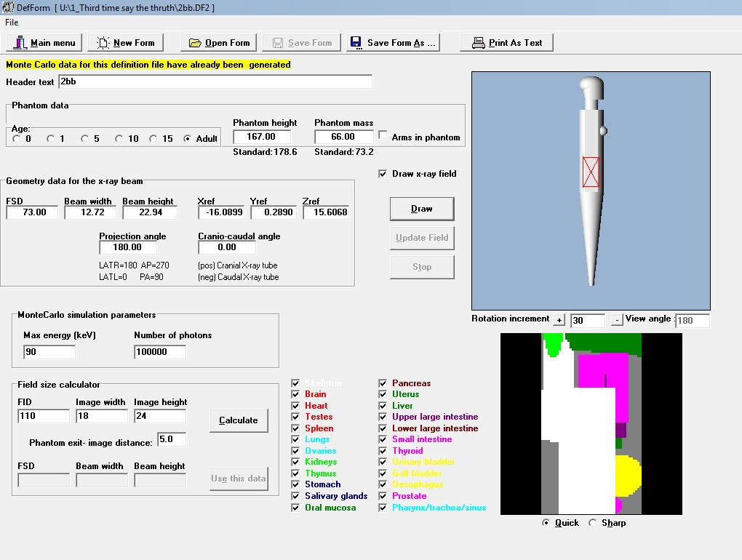
Task: Uncheck the Heart organ checkbox
Action: tap(295, 406)
